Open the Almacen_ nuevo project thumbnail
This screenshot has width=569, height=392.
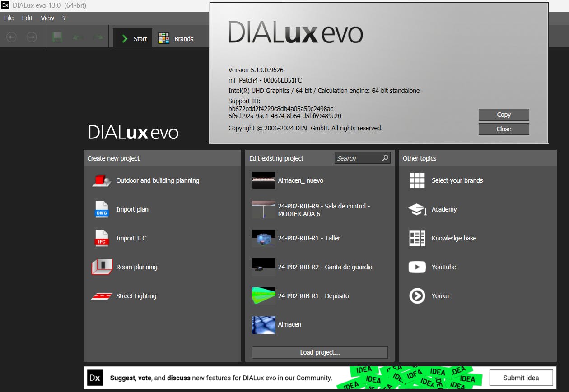pos(264,180)
